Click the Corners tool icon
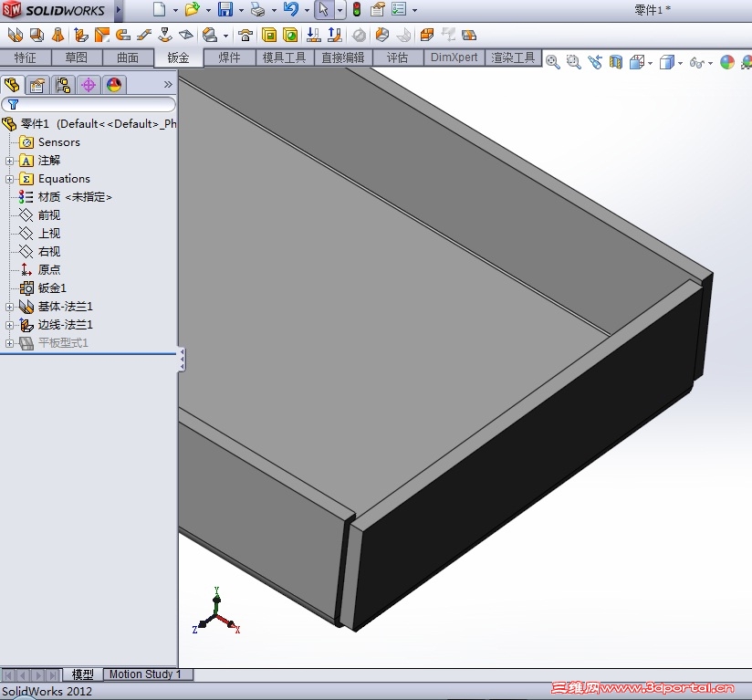 pyautogui.click(x=210, y=35)
